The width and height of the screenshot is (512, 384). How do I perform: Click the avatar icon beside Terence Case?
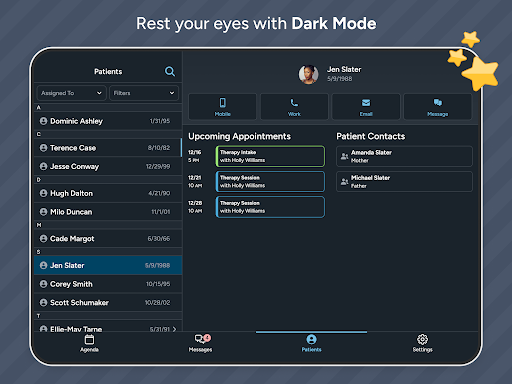43,148
